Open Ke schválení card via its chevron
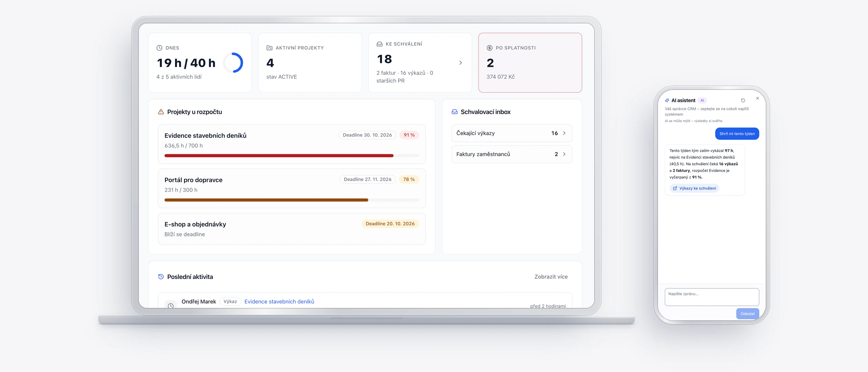The image size is (868, 372). (461, 63)
